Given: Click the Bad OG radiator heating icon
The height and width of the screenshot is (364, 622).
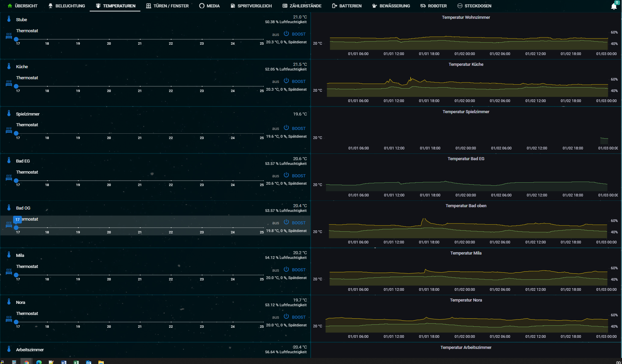Looking at the screenshot, I should click(9, 224).
